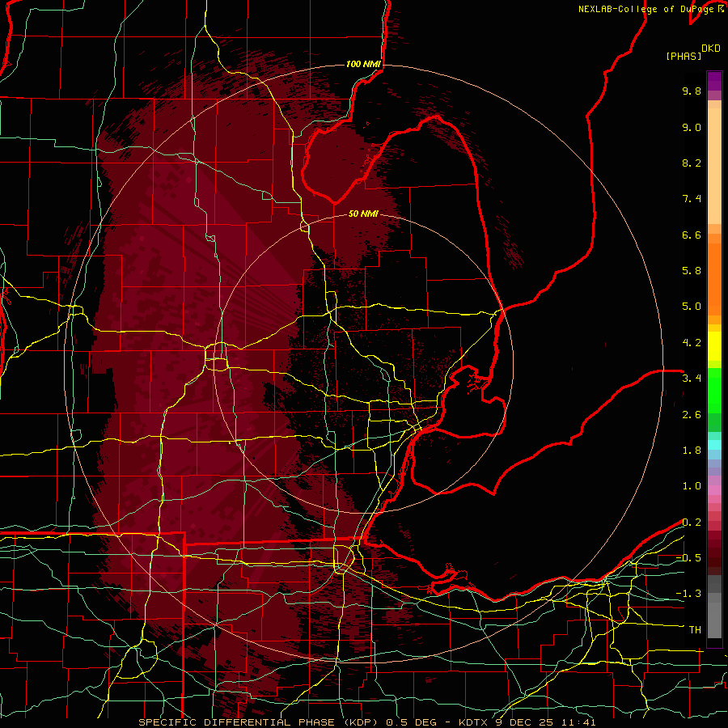
Task: Click the DKD label above the color scale
Action: pos(711,49)
